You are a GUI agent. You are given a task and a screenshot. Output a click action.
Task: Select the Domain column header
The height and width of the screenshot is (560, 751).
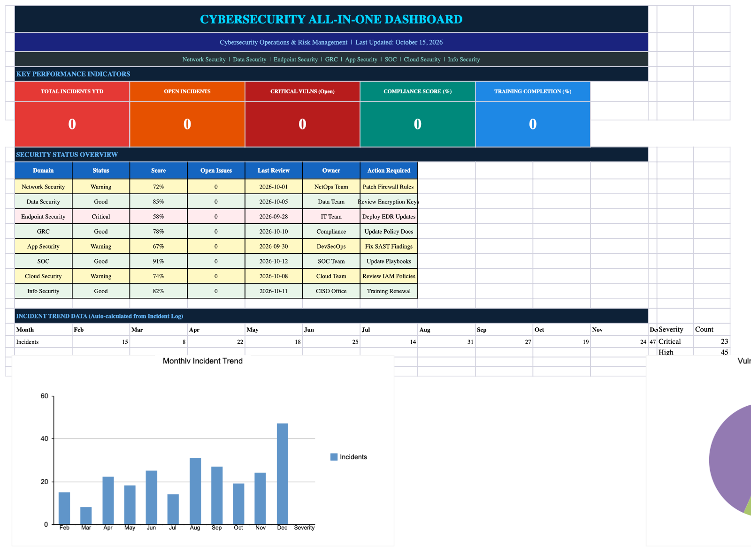coord(44,171)
